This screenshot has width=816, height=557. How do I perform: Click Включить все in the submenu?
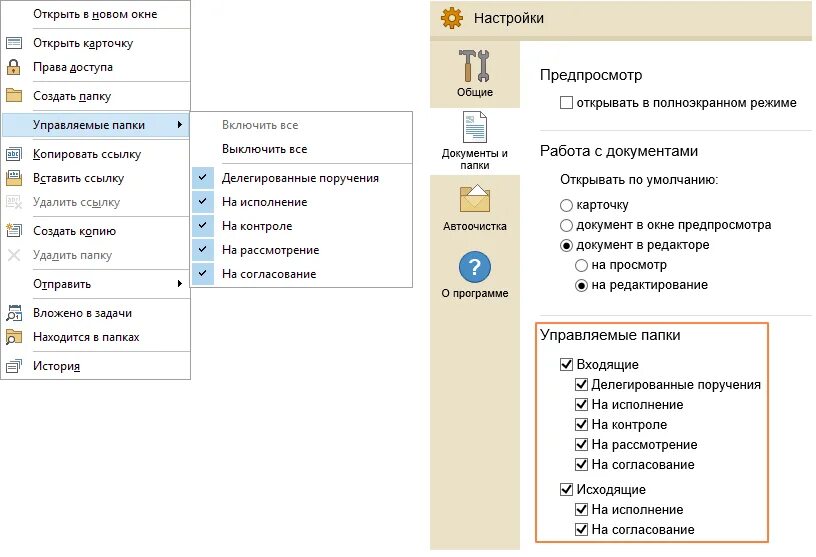click(x=260, y=125)
